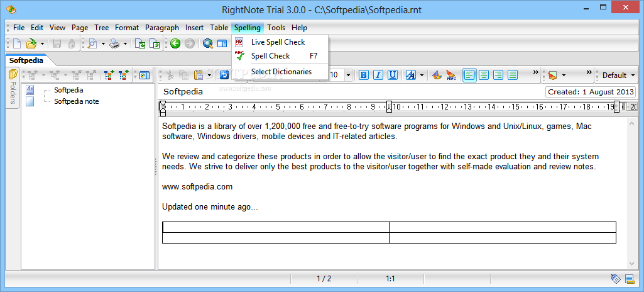Image resolution: width=644 pixels, height=292 pixels.
Task: Click the import pages icon with the green down arrow
Action: point(141,43)
